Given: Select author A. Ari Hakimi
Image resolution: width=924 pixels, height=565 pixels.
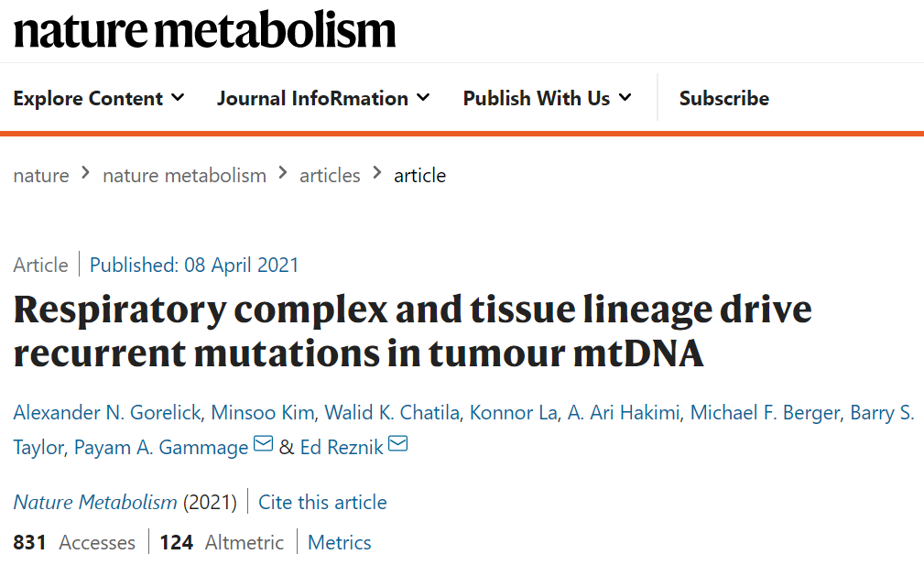Looking at the screenshot, I should click(624, 413).
